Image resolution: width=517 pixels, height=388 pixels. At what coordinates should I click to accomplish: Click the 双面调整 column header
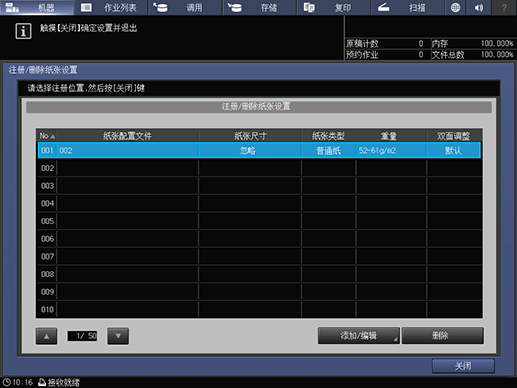(454, 136)
